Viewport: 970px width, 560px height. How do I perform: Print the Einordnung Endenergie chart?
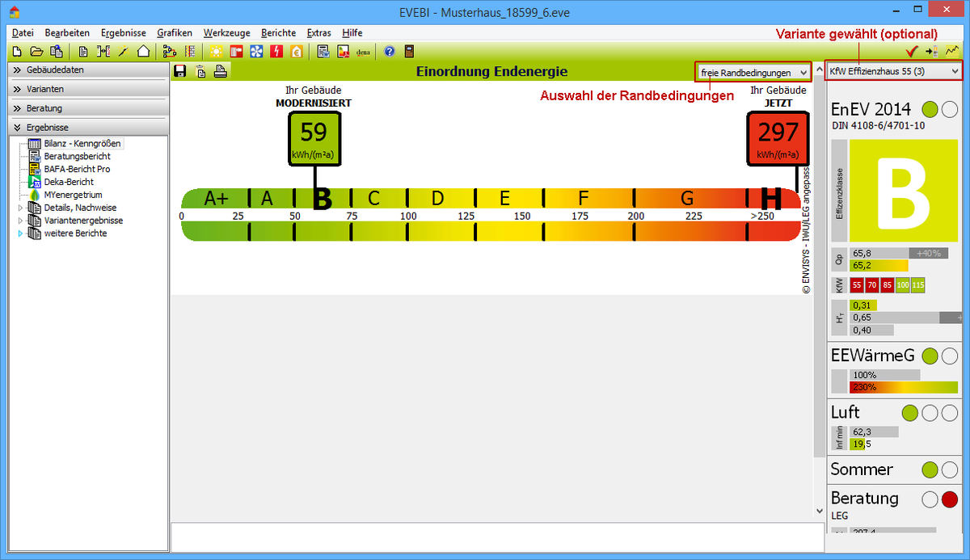(x=220, y=71)
